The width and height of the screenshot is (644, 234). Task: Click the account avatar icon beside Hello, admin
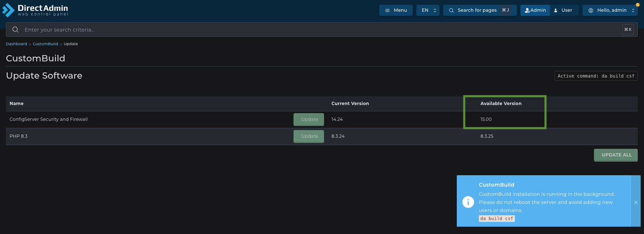point(591,10)
